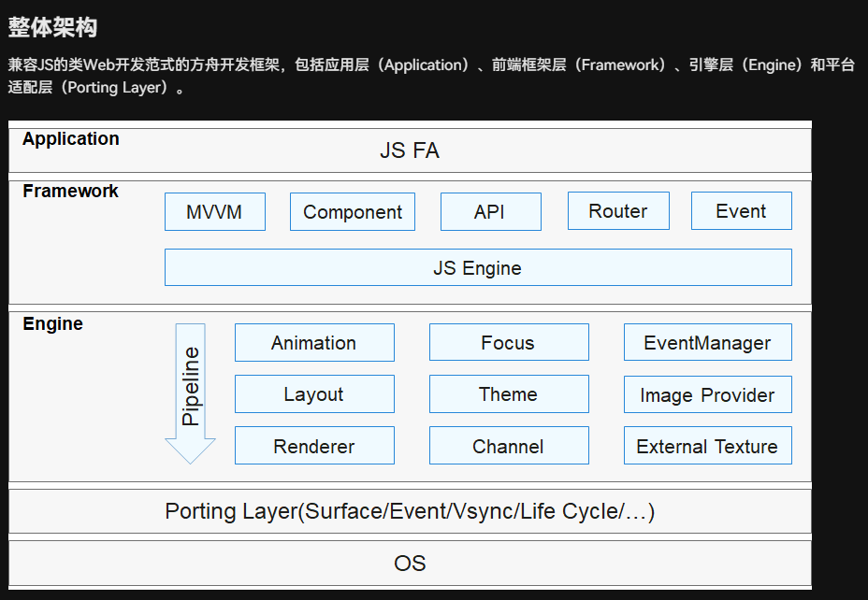Select the Component box
This screenshot has height=600, width=868.
point(353,212)
